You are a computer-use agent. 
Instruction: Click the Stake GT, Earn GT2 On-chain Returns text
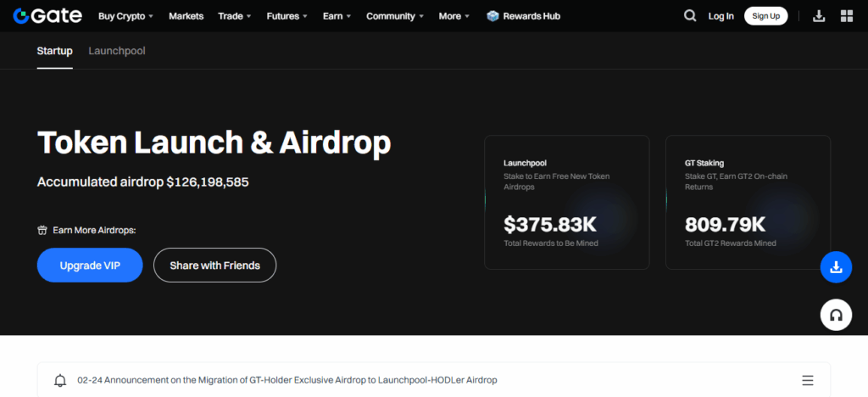click(737, 182)
